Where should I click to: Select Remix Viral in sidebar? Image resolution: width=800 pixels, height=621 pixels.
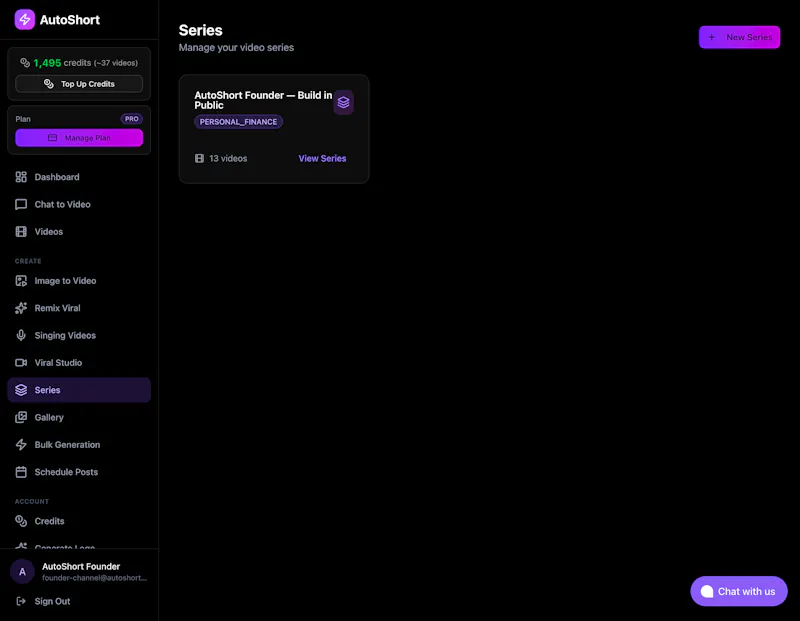[x=79, y=308]
